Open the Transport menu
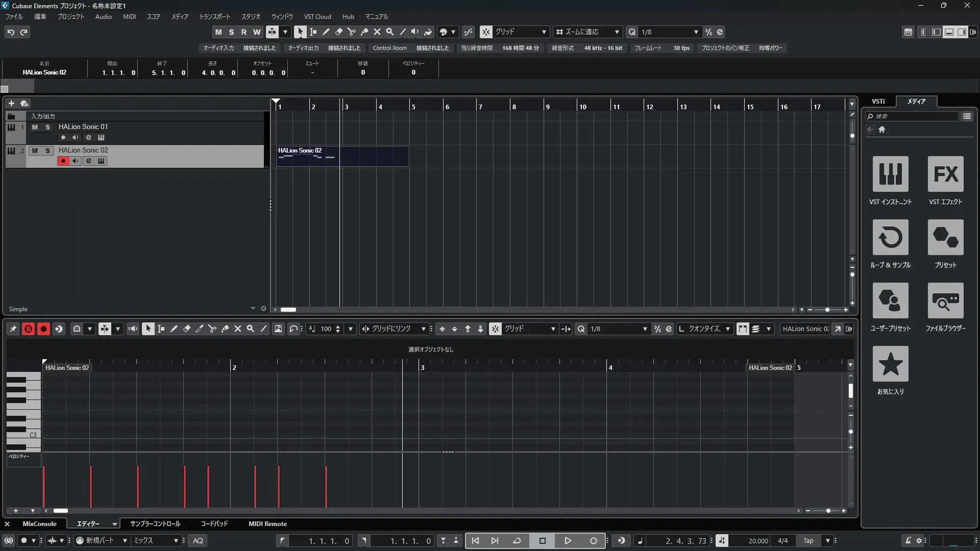 (x=214, y=17)
